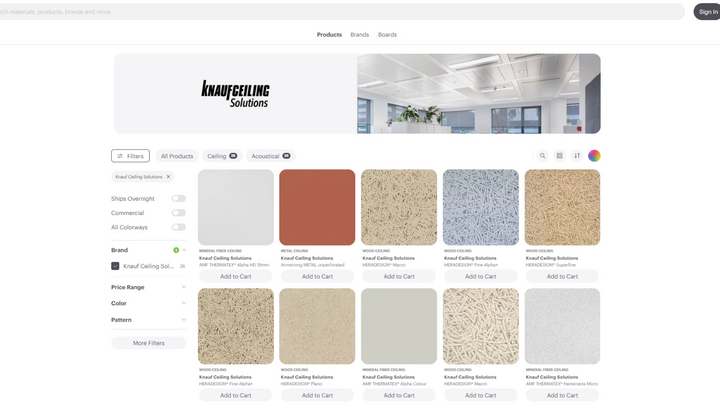Open the HERADESIGN Superfine tan thumbnail
Image resolution: width=720 pixels, height=405 pixels.
(x=562, y=207)
